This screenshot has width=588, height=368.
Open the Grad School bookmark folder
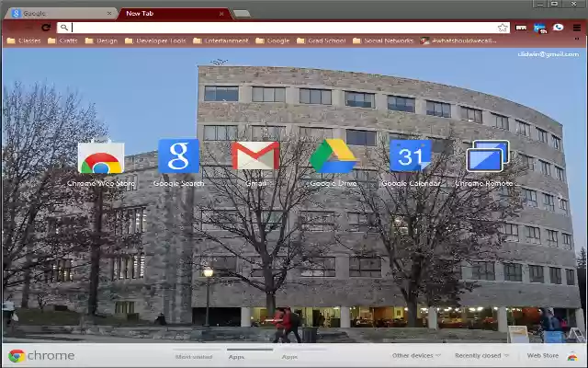tap(321, 40)
